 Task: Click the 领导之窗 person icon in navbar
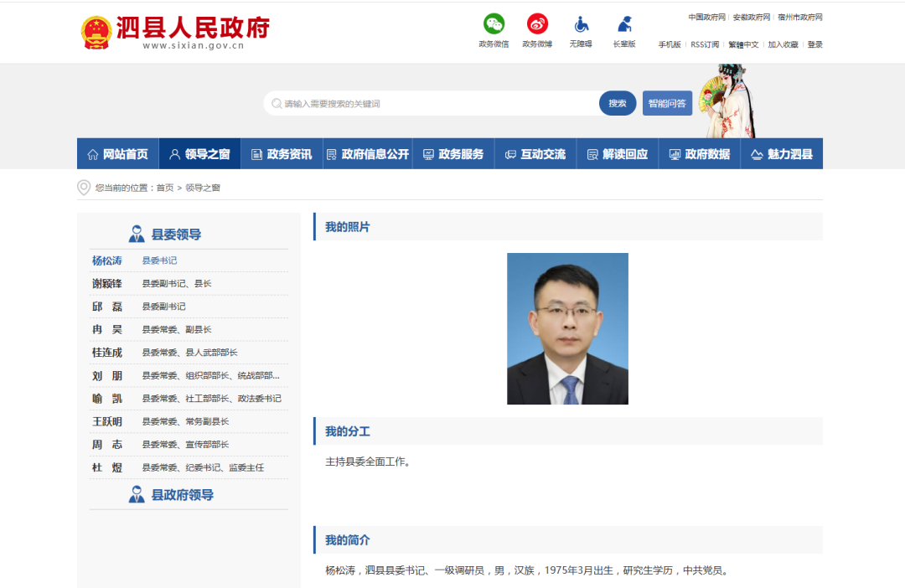(x=173, y=153)
